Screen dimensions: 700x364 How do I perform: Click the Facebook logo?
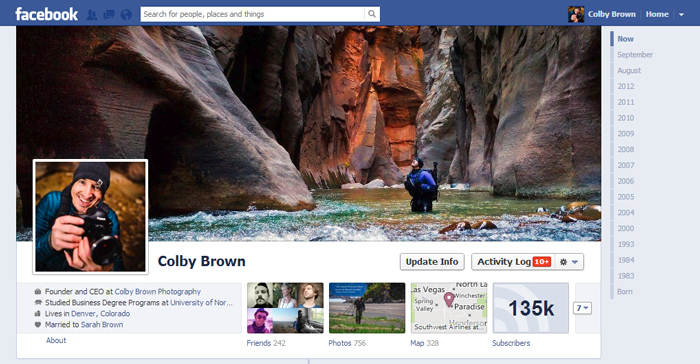coord(46,14)
